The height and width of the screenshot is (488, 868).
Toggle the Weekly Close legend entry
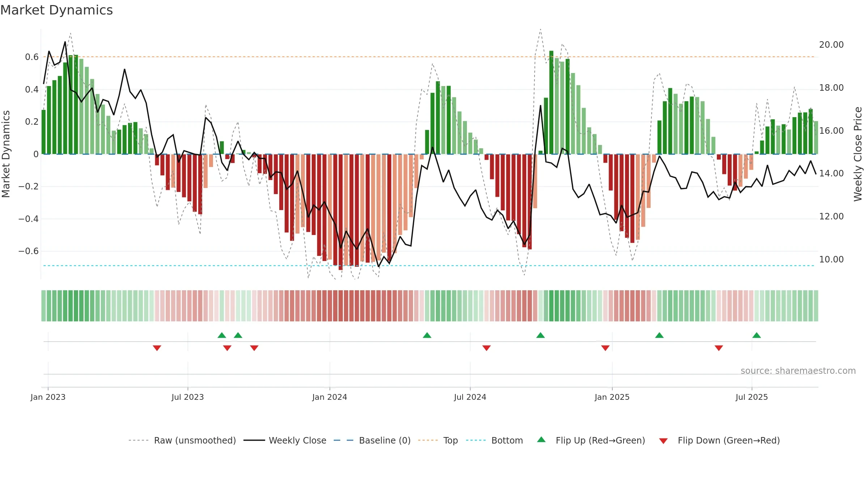285,440
